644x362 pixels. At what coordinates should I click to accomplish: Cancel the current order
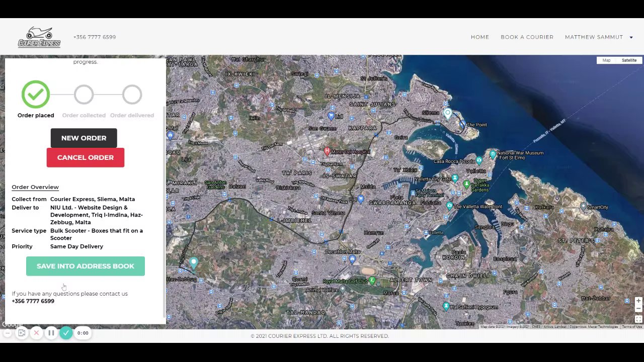[x=86, y=157]
